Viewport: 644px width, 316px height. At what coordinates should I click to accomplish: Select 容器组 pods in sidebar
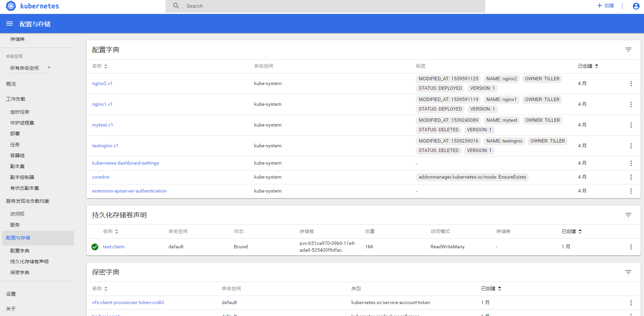point(17,155)
